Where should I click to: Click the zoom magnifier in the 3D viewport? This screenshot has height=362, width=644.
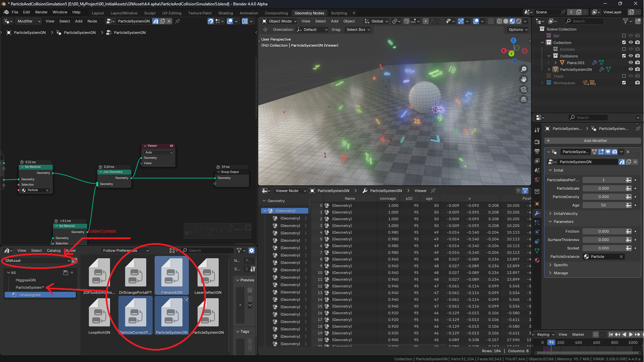click(524, 69)
